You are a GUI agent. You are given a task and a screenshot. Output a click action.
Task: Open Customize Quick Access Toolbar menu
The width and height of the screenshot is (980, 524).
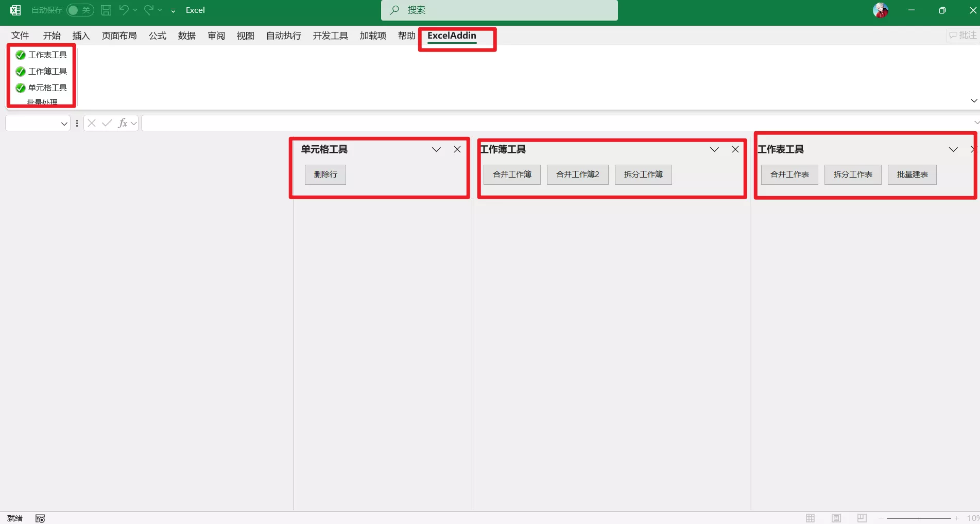point(173,10)
